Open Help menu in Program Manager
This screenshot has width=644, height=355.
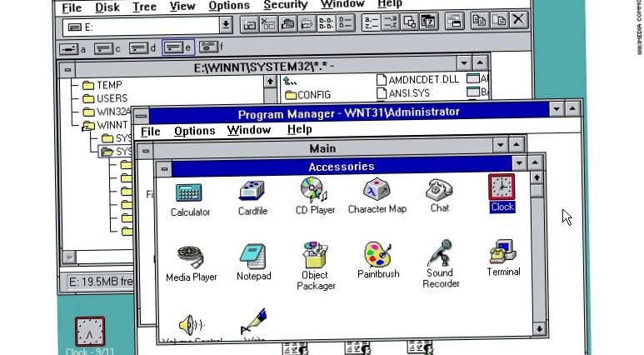(x=299, y=129)
